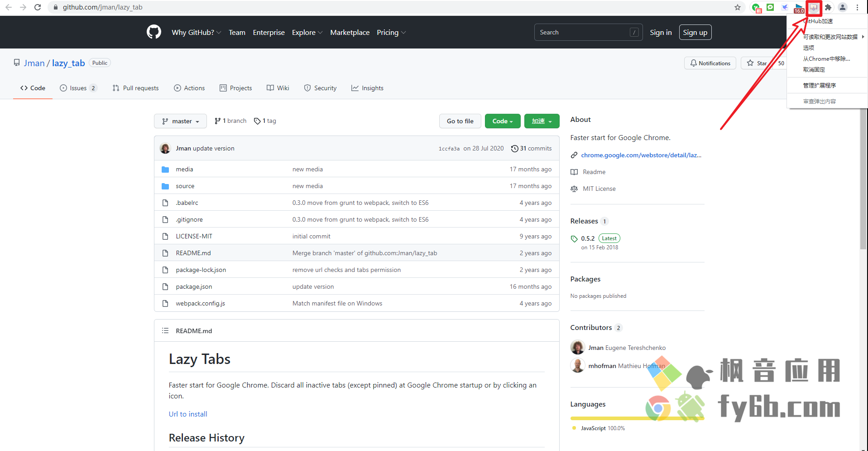Click the GitHub accelerate folder extension icon
The width and height of the screenshot is (868, 451).
814,7
